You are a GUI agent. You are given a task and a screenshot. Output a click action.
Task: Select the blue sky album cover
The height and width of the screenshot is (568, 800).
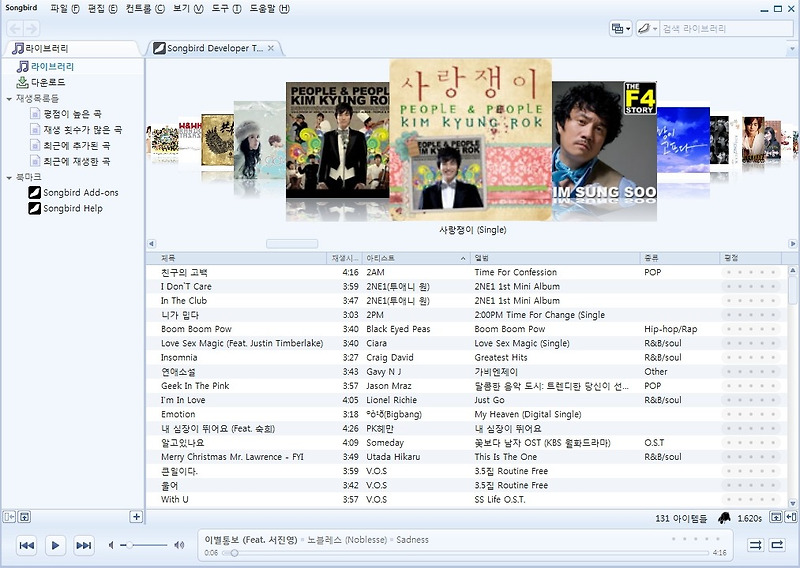683,140
